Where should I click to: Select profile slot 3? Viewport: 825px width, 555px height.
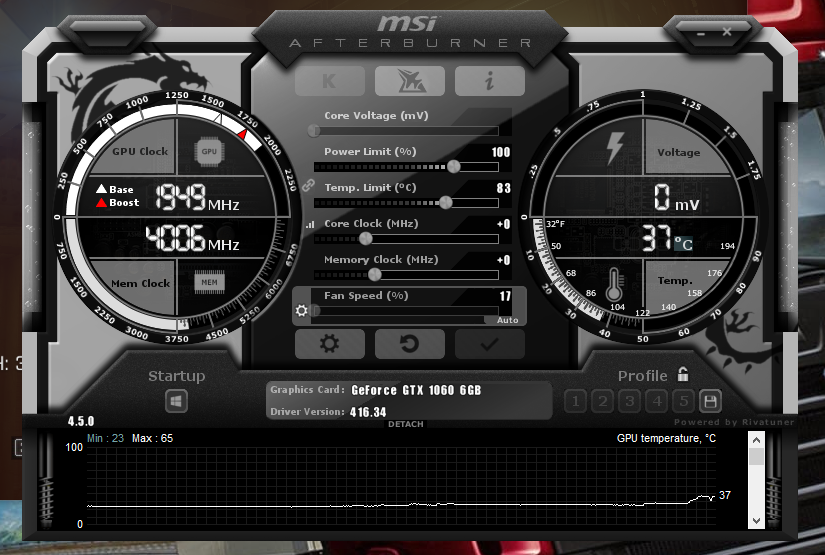point(630,402)
